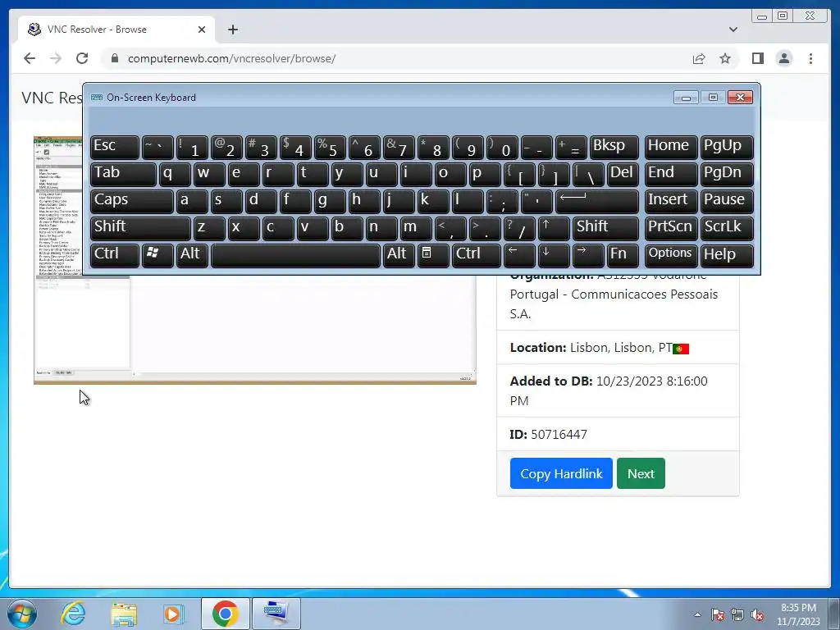
Task: Click Copy Hardlink button
Action: pos(561,473)
